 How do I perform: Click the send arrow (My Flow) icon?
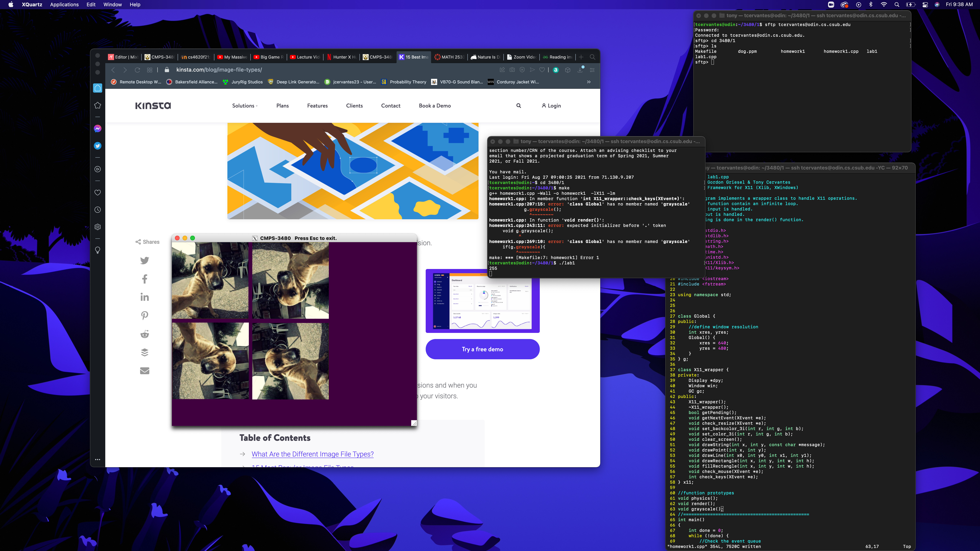tap(532, 70)
